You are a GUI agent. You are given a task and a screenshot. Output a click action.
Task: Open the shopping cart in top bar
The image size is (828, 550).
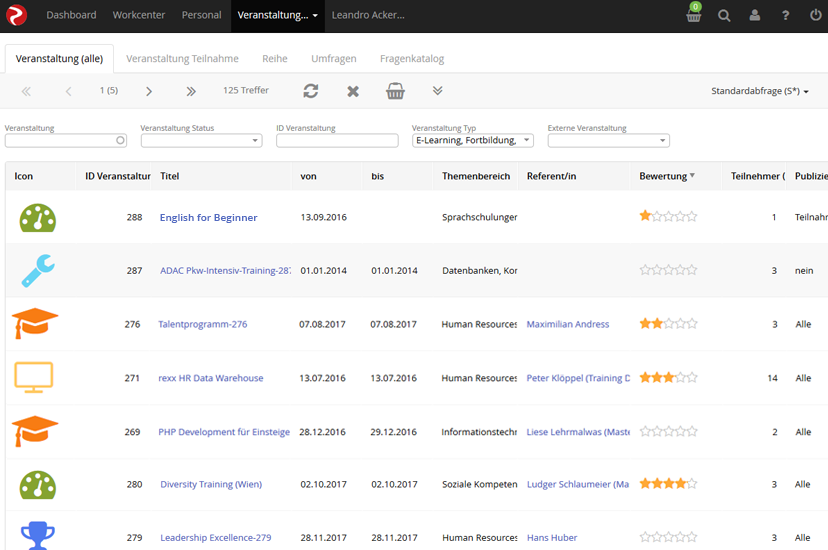pyautogui.click(x=694, y=16)
